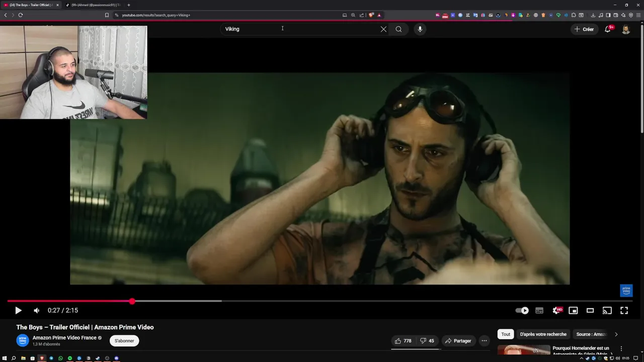Open the Créer menu
Viewport: 644px width, 362px height.
click(x=584, y=29)
